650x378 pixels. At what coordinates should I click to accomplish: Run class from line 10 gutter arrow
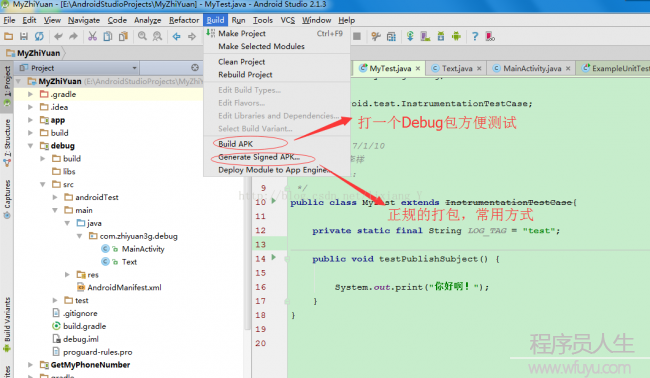tap(274, 201)
